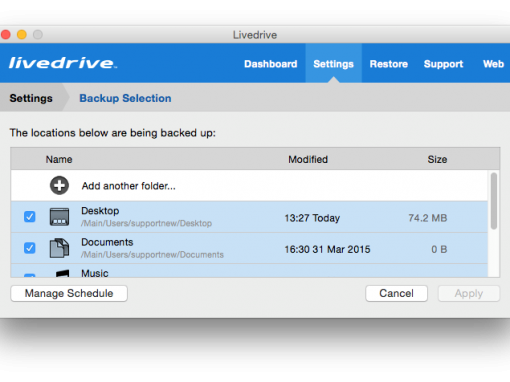Click the Documents folder icon
Image resolution: width=510 pixels, height=382 pixels.
[x=59, y=248]
